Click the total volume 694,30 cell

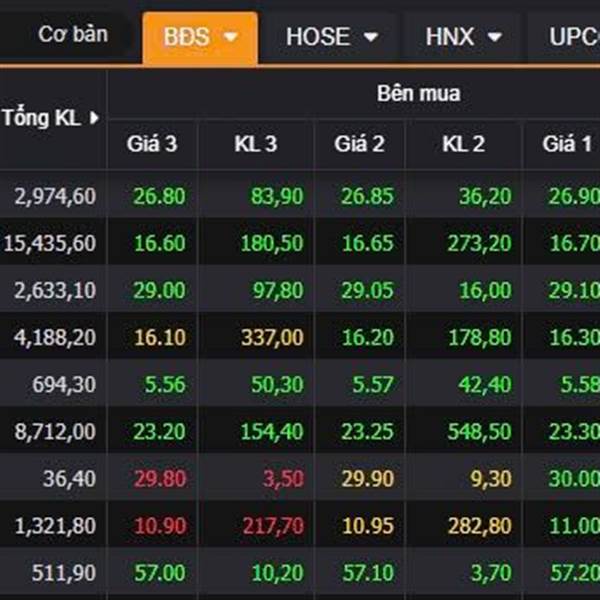(x=64, y=385)
